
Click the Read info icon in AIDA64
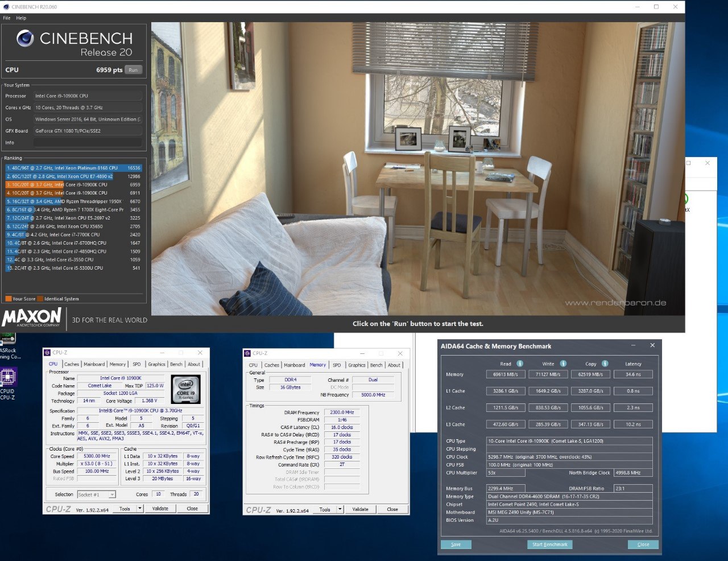point(520,364)
